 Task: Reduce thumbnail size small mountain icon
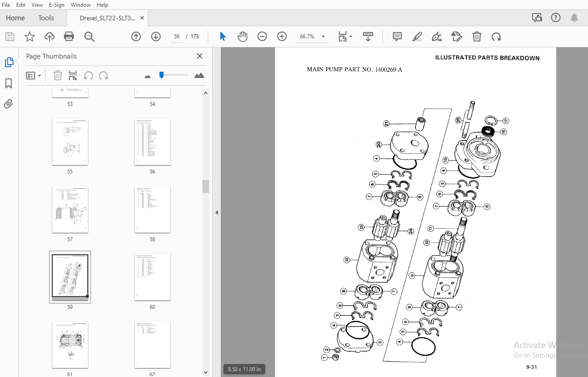tap(147, 76)
